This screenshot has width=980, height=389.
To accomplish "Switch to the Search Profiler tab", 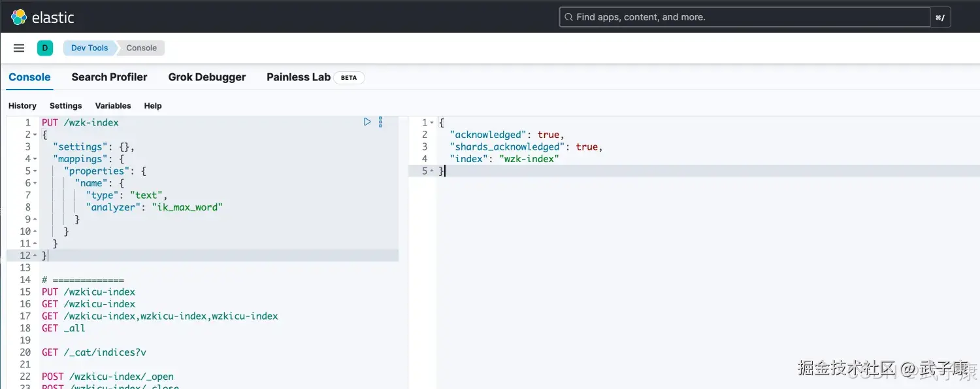I will [109, 77].
